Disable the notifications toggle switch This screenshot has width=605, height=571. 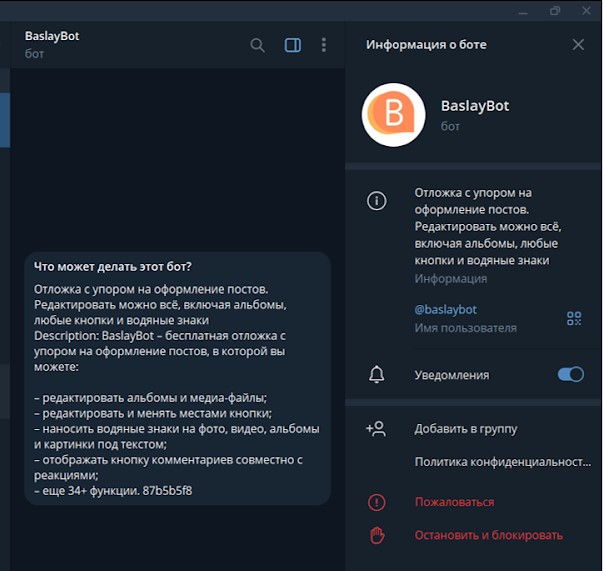point(570,375)
